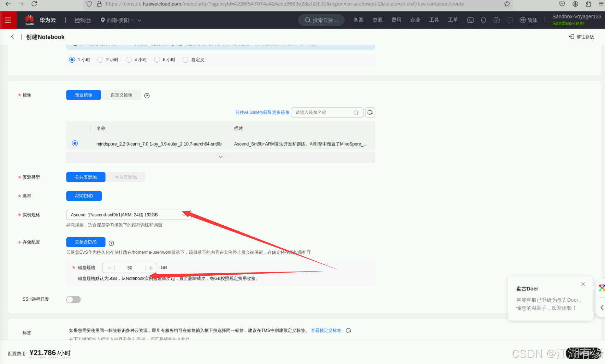605x364 pixels.
Task: Open the 工具 menu
Action: pos(434,20)
